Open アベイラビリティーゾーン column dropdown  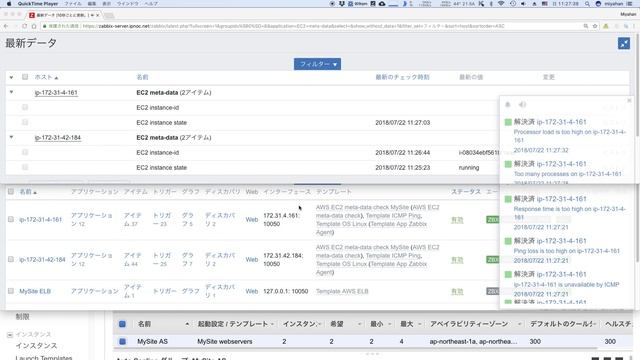[x=519, y=324]
